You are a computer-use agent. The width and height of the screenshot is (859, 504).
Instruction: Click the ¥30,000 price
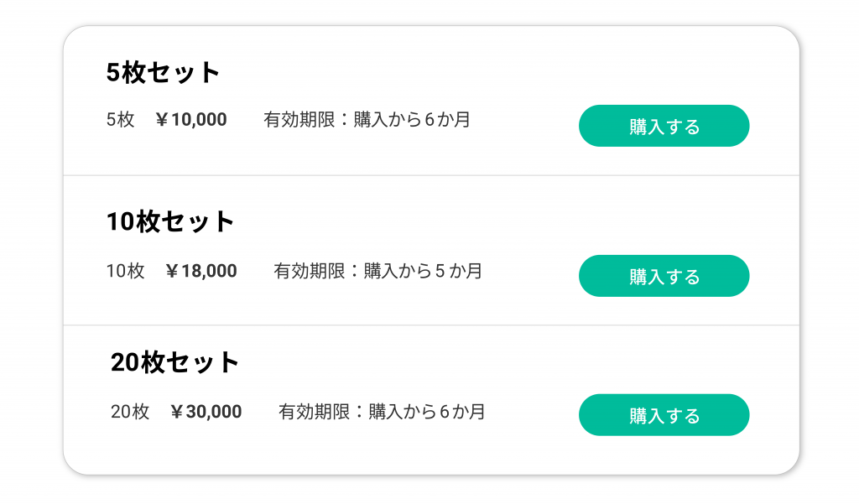(x=206, y=412)
